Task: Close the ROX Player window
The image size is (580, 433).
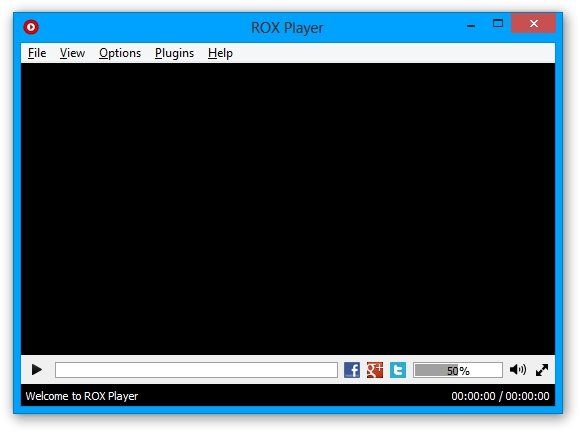Action: coord(534,23)
